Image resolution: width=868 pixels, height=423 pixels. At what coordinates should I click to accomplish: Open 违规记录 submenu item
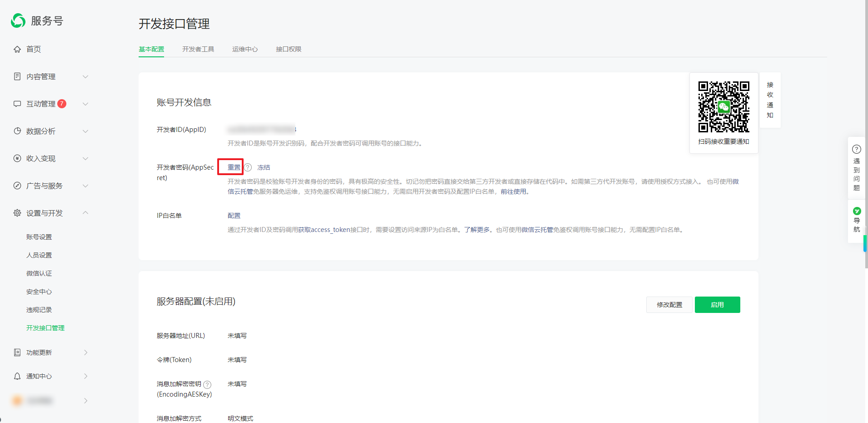(39, 310)
